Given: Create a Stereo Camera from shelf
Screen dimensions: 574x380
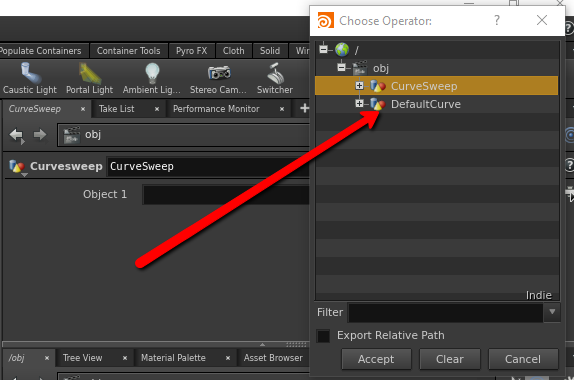Looking at the screenshot, I should pyautogui.click(x=218, y=79).
